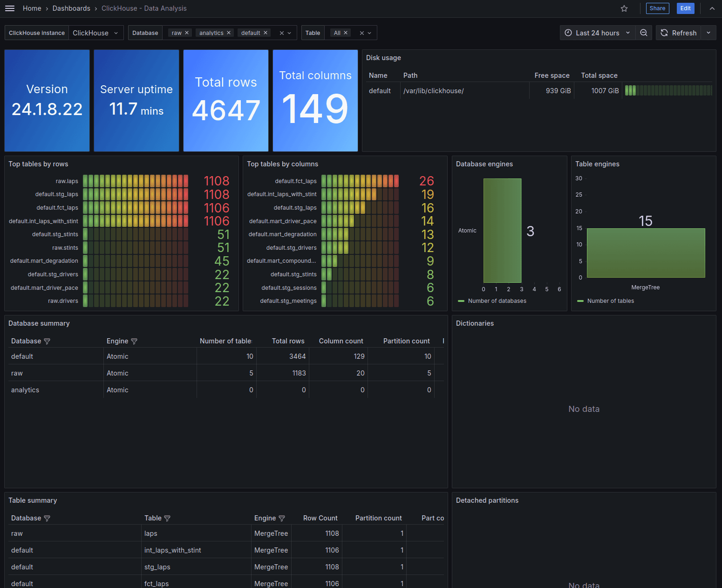Image resolution: width=722 pixels, height=588 pixels.
Task: Open the Table engines panel title
Action: click(597, 164)
